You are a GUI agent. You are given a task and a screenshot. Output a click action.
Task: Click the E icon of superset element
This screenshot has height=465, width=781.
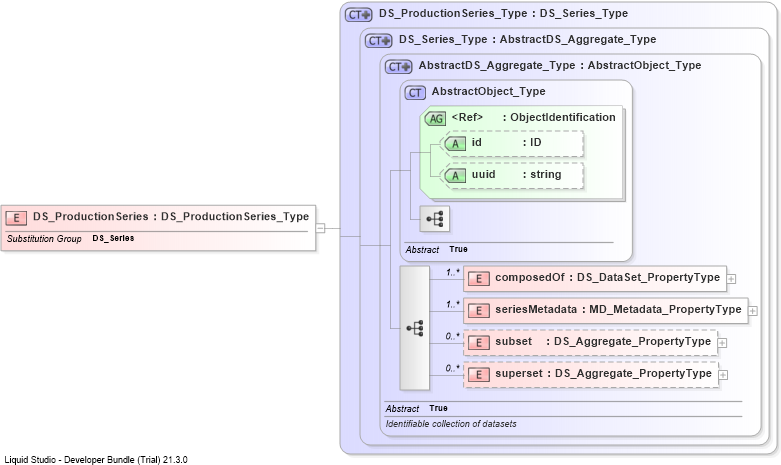(479, 374)
